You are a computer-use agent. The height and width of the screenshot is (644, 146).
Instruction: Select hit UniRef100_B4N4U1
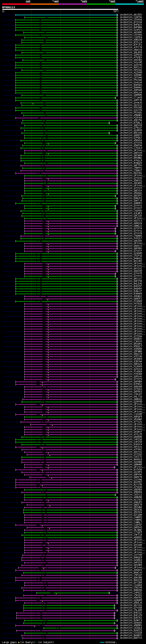(x=131, y=259)
